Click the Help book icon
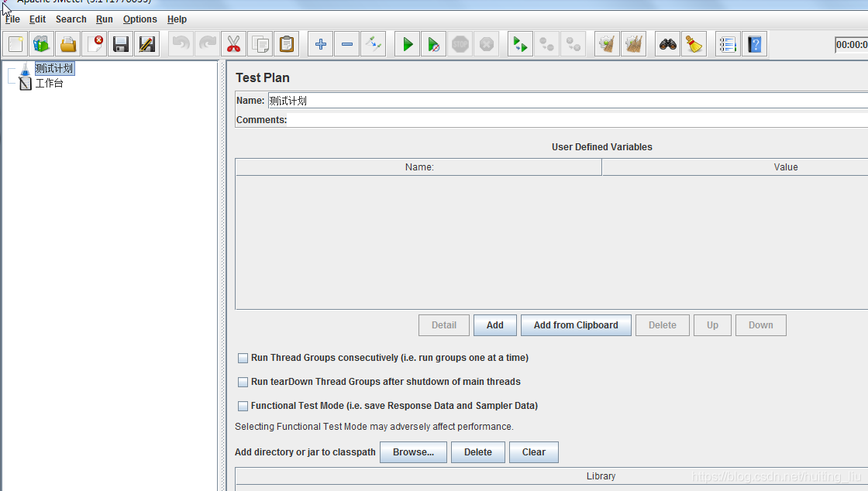 (755, 44)
